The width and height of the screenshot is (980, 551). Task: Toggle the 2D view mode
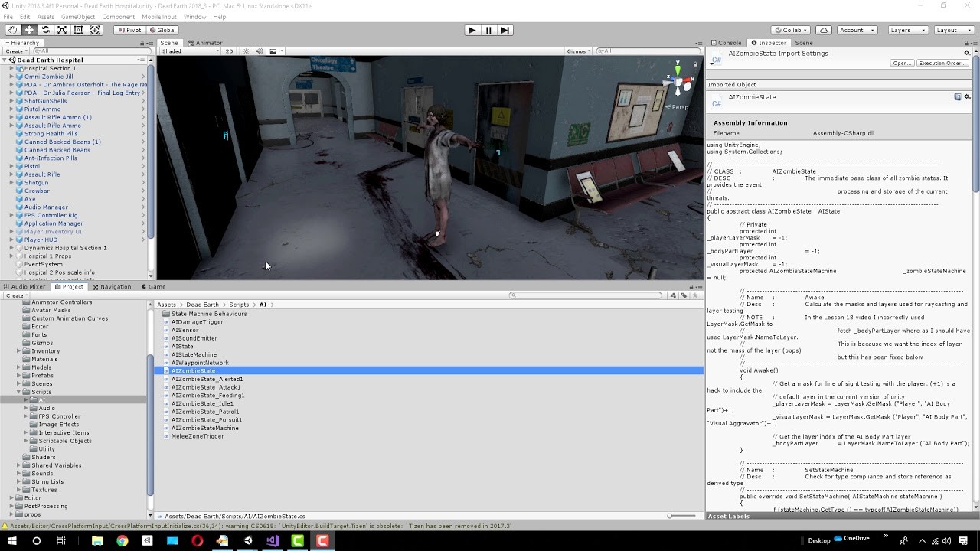tap(229, 51)
